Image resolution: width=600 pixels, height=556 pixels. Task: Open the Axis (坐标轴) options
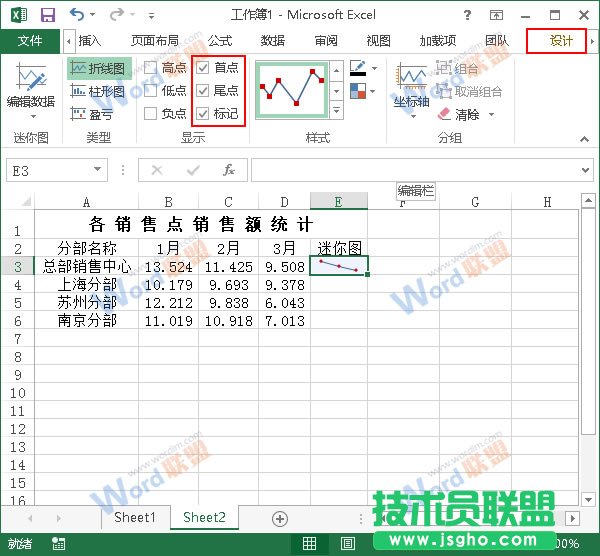pyautogui.click(x=411, y=87)
